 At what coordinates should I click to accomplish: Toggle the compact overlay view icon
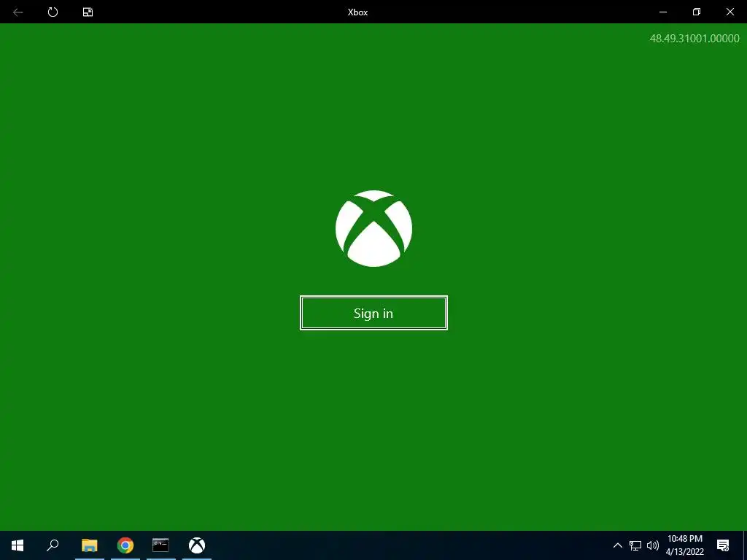coord(88,12)
